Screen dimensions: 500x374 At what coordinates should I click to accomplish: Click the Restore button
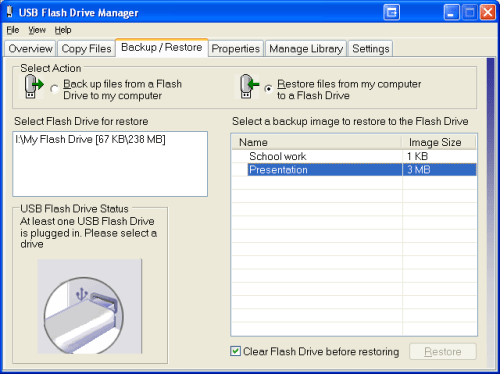(x=443, y=351)
